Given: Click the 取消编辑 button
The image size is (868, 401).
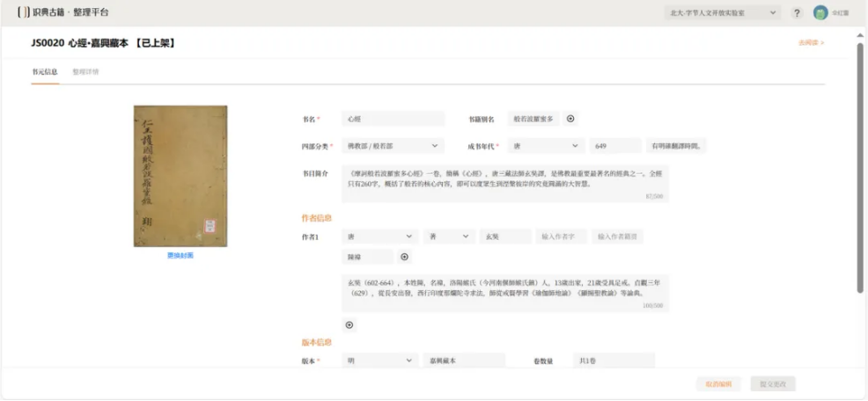Looking at the screenshot, I should click(x=718, y=384).
